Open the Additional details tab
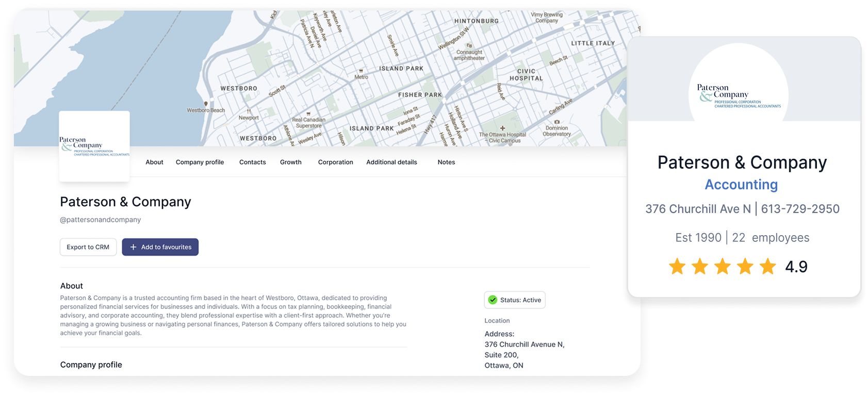This screenshot has width=868, height=396. coord(392,162)
